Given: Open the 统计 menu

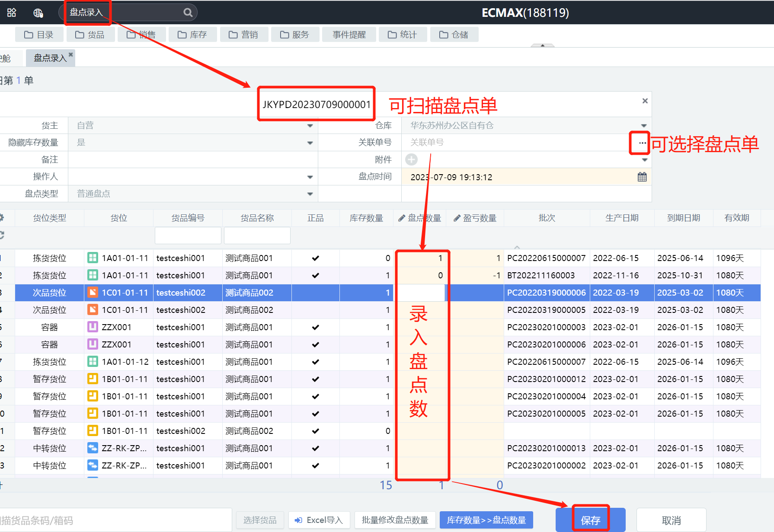Looking at the screenshot, I should [403, 35].
